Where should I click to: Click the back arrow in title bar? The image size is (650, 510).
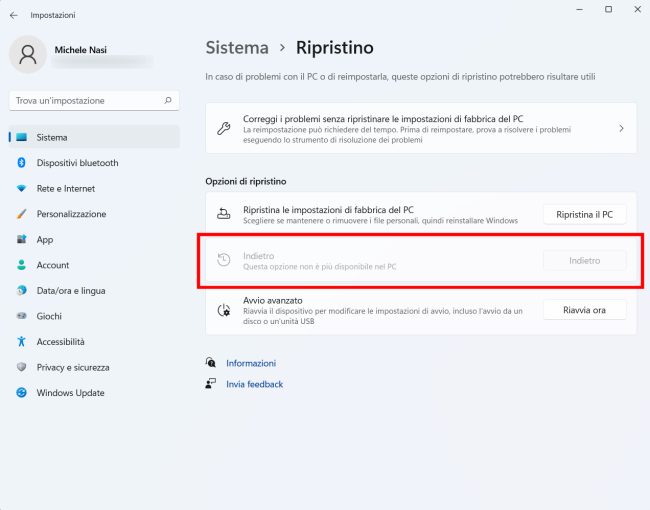click(14, 15)
